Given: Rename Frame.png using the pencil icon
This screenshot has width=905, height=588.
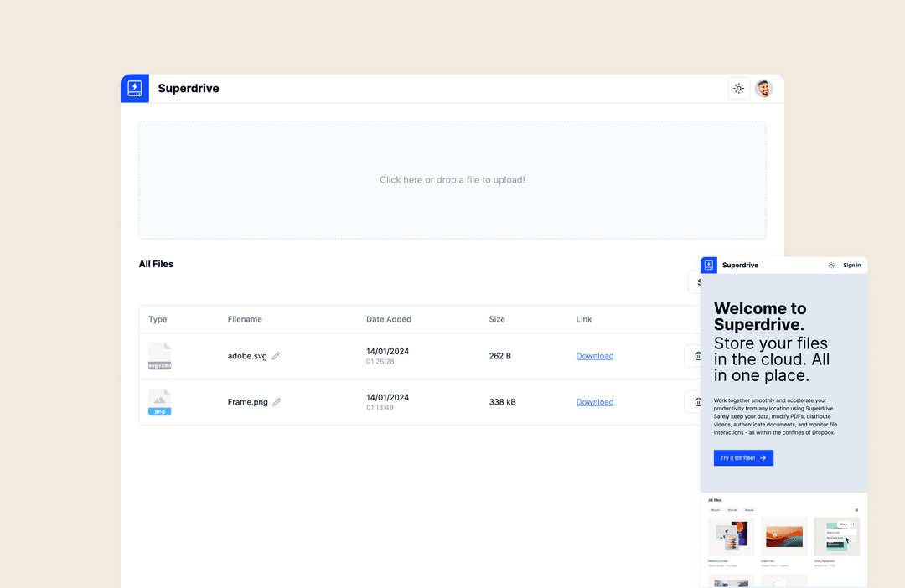Looking at the screenshot, I should (277, 402).
